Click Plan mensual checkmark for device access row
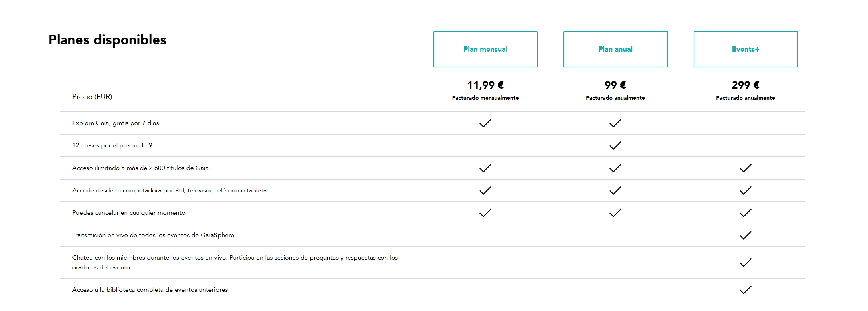This screenshot has width=868, height=311. pyautogui.click(x=485, y=190)
